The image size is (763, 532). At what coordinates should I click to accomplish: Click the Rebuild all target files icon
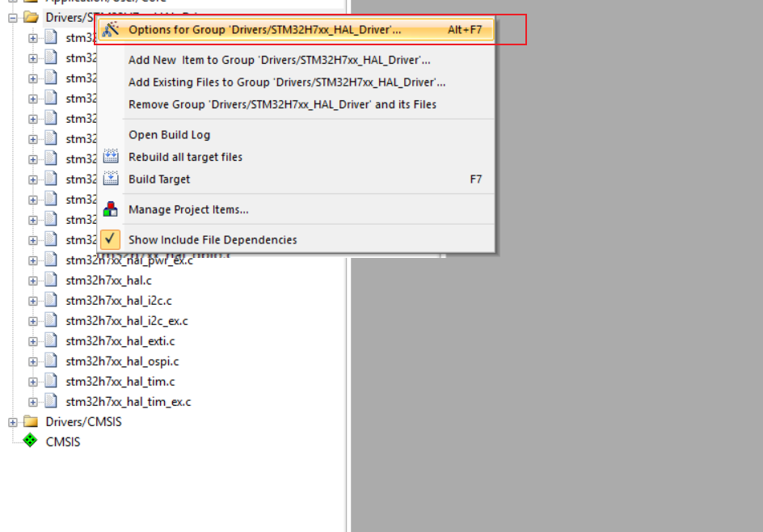point(111,156)
